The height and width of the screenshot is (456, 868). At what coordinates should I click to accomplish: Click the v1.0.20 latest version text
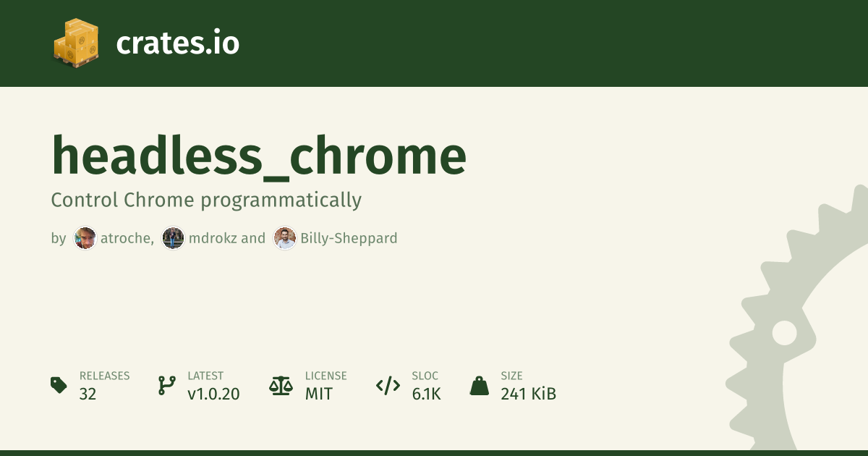[x=213, y=394]
